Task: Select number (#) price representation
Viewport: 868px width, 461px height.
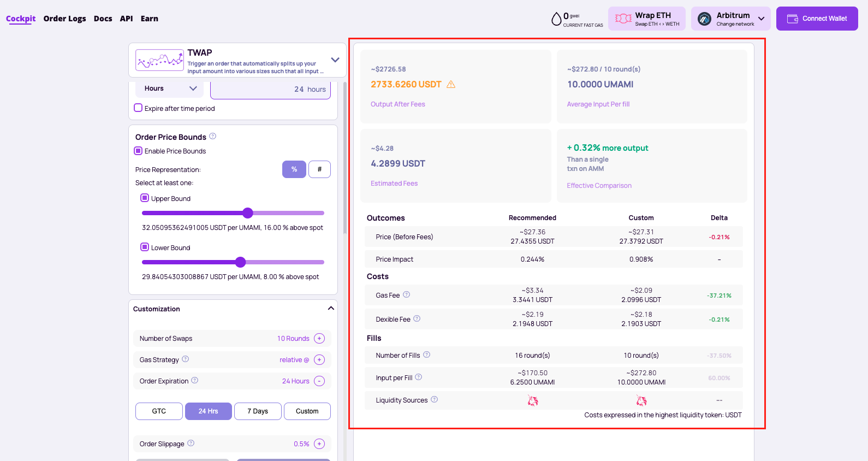Action: click(x=319, y=169)
